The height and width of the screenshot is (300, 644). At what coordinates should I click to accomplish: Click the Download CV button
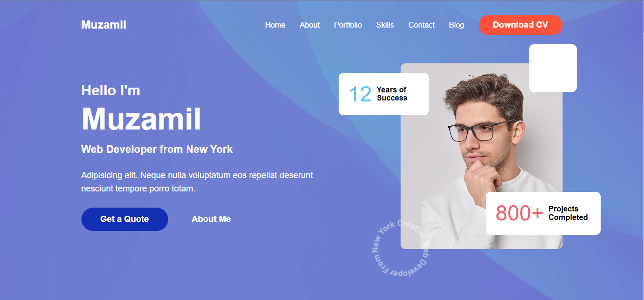(x=521, y=25)
